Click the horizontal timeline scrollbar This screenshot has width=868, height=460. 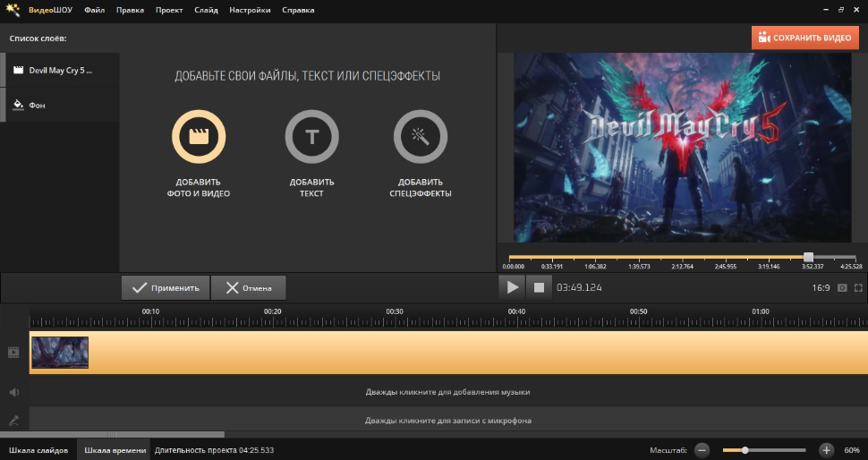(112, 435)
